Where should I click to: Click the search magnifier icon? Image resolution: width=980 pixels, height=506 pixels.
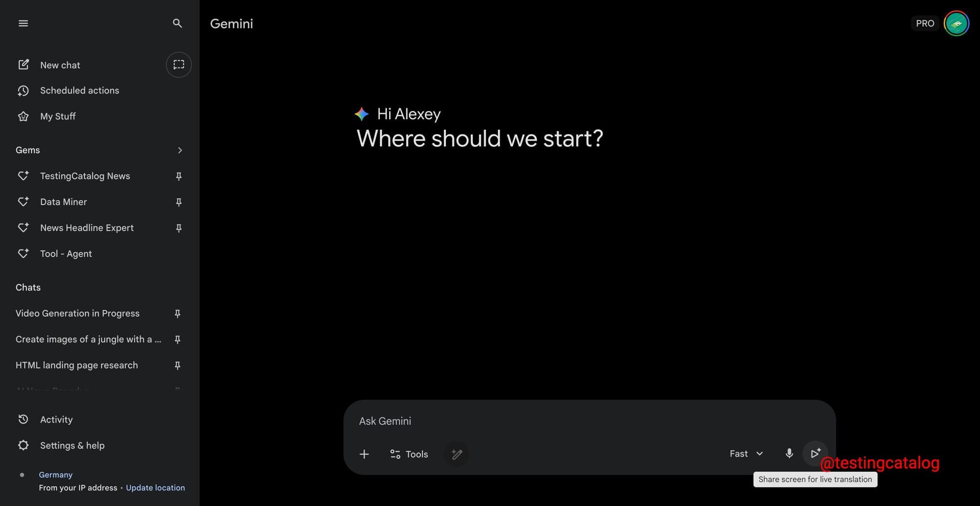click(x=177, y=24)
